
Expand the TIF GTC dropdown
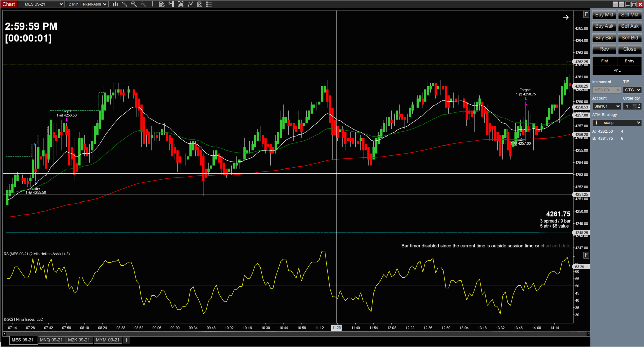tap(632, 90)
